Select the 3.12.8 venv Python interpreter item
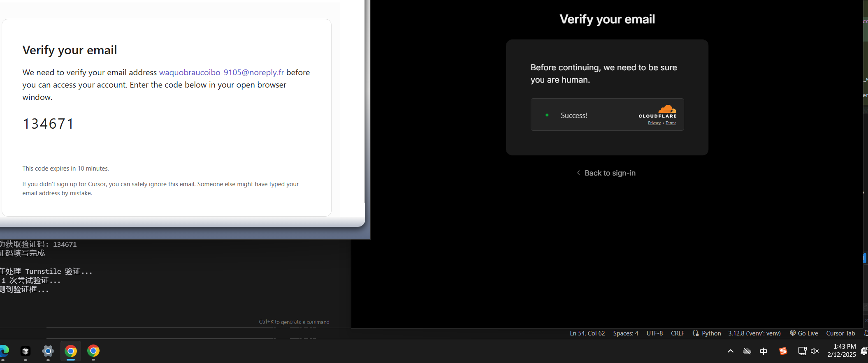 [754, 333]
